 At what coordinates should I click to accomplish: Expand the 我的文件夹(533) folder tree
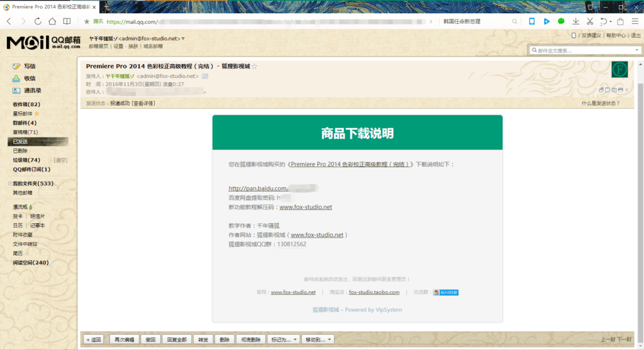click(10, 183)
